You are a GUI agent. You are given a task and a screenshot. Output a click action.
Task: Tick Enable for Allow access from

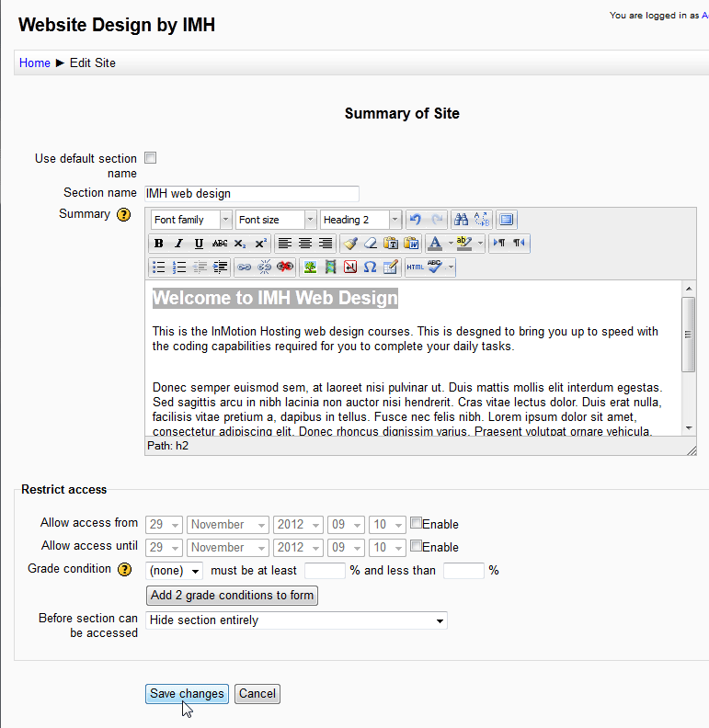pyautogui.click(x=416, y=523)
